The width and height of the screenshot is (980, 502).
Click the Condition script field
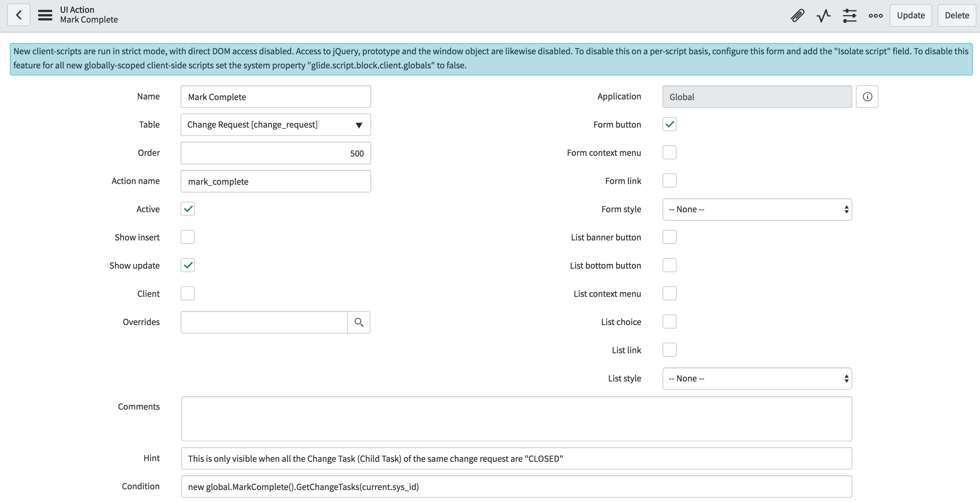click(516, 486)
